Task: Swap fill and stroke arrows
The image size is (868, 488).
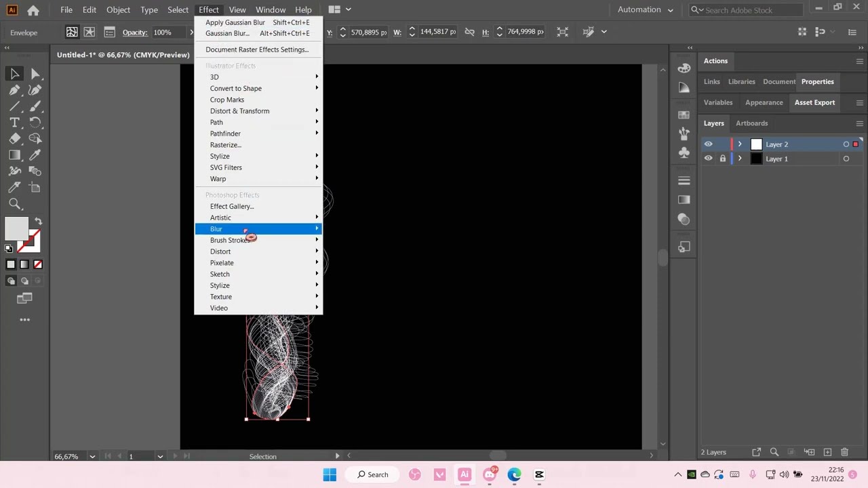Action: 38,221
